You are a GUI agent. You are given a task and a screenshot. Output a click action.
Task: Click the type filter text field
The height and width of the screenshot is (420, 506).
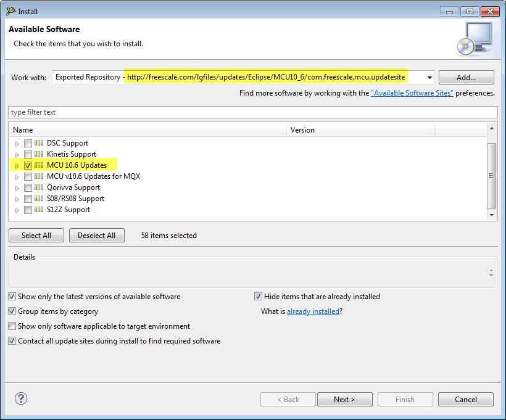tap(252, 112)
